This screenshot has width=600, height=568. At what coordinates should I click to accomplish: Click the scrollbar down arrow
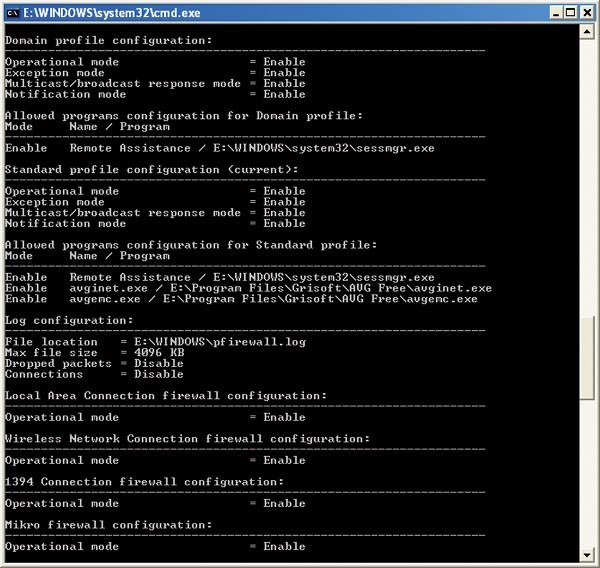[x=588, y=554]
